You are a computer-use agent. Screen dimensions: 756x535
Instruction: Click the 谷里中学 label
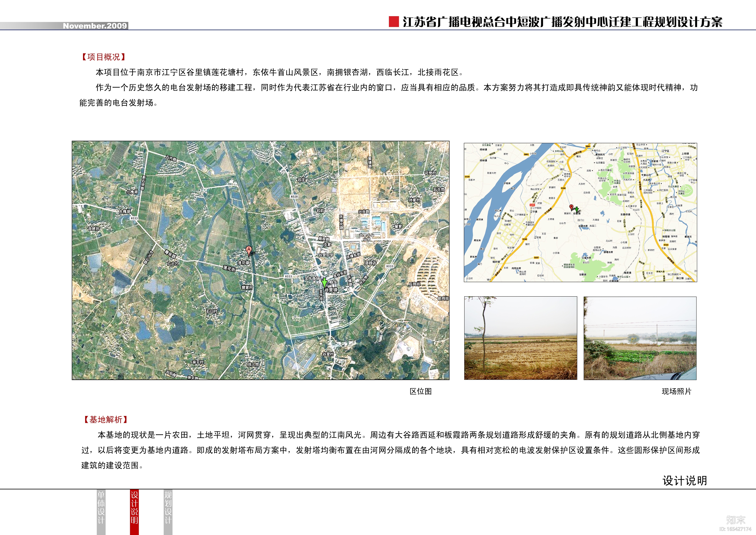coord(326,255)
